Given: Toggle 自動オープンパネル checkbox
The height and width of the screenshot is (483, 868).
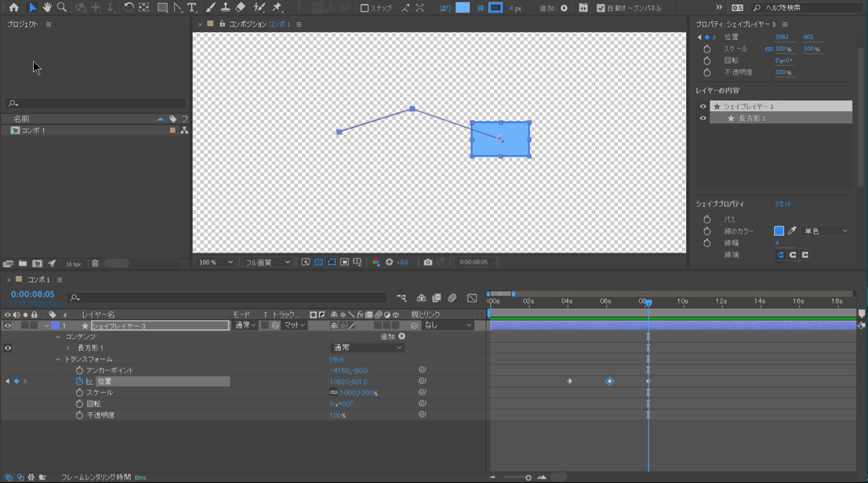Looking at the screenshot, I should pos(601,9).
